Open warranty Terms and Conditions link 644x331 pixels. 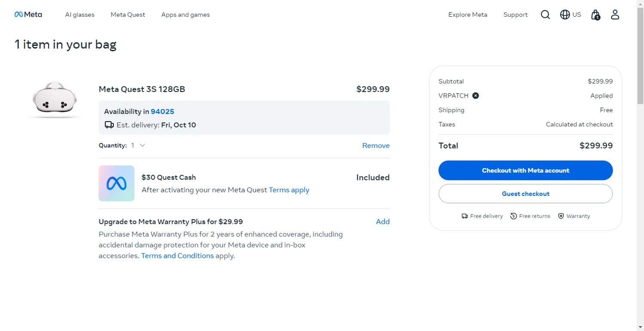pos(177,256)
